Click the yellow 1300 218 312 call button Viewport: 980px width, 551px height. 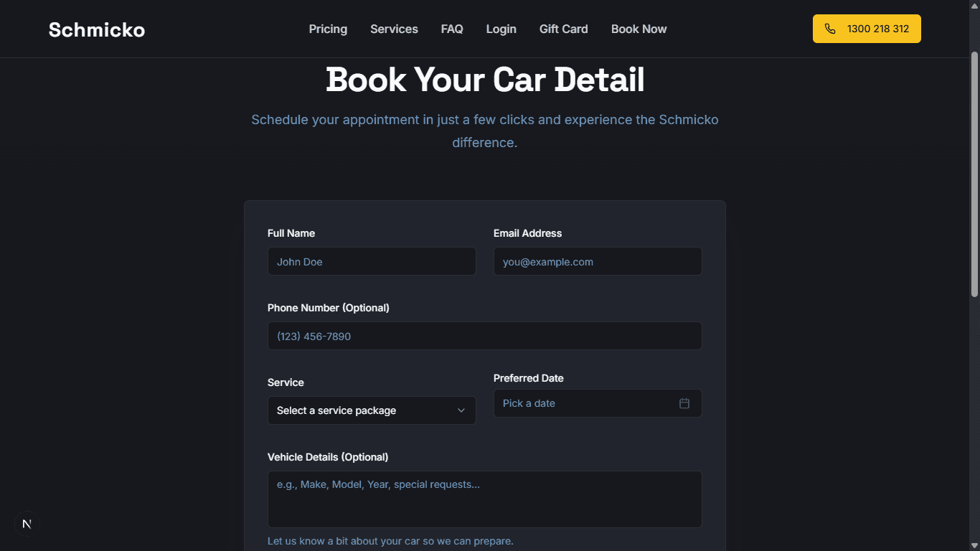click(x=867, y=29)
